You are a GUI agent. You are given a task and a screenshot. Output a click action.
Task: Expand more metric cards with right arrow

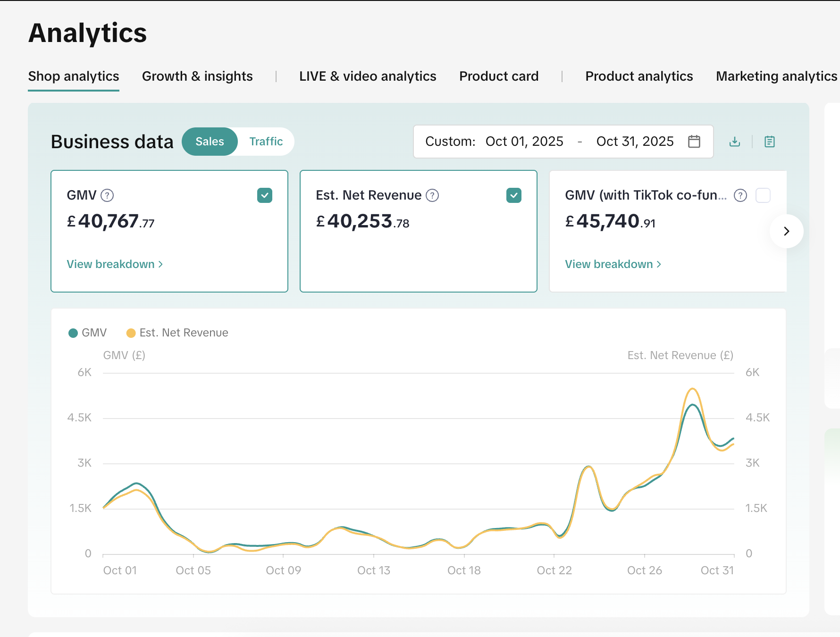pyautogui.click(x=786, y=231)
